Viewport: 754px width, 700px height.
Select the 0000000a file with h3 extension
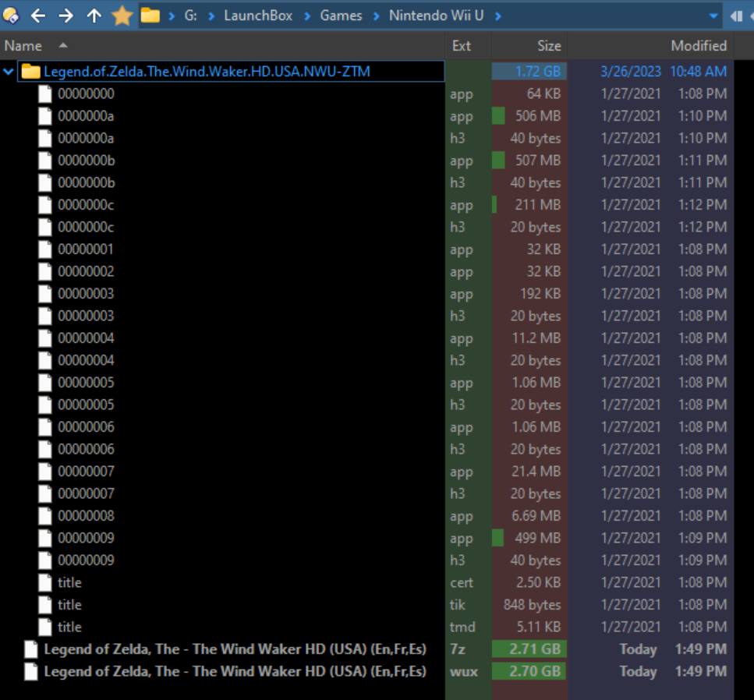click(x=86, y=138)
